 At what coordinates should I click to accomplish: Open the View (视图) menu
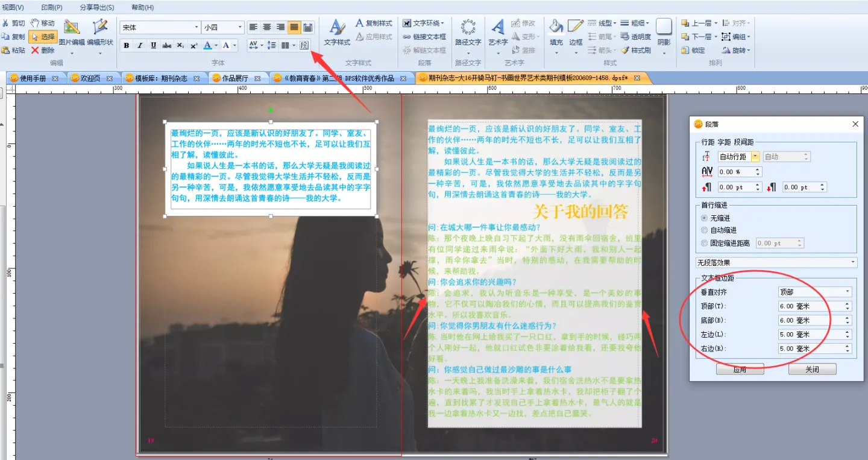[x=13, y=7]
